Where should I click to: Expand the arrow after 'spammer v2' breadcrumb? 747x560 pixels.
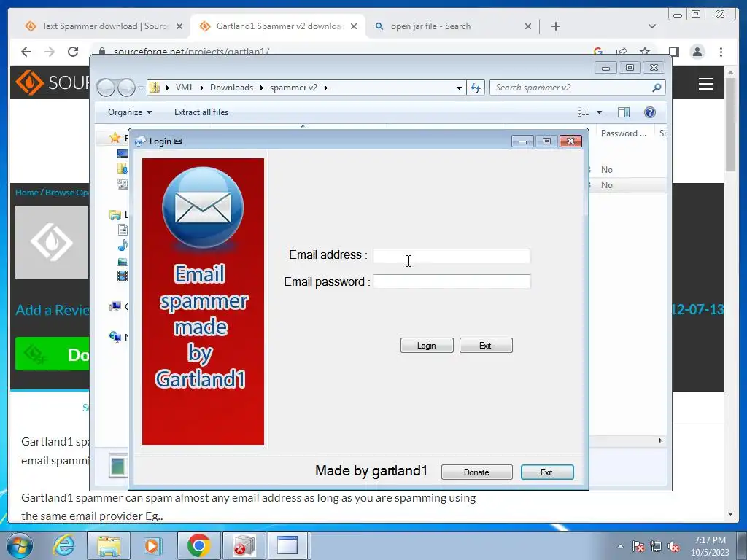326,87
